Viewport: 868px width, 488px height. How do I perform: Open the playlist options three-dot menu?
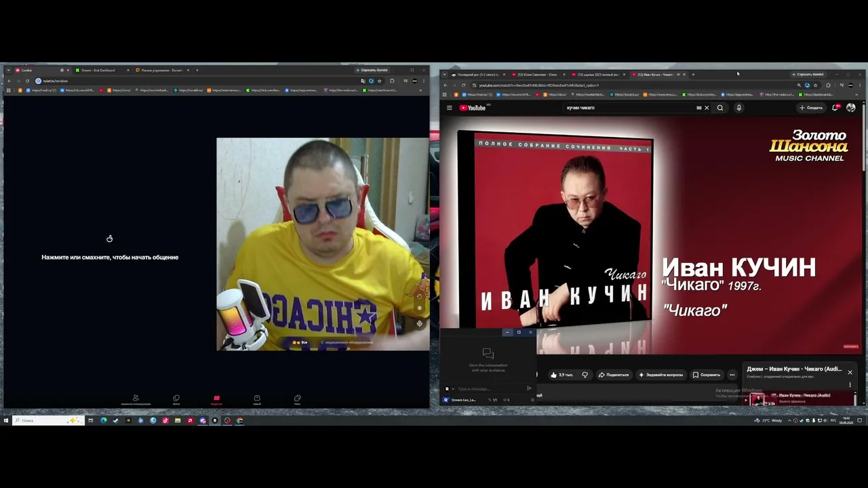tap(850, 385)
